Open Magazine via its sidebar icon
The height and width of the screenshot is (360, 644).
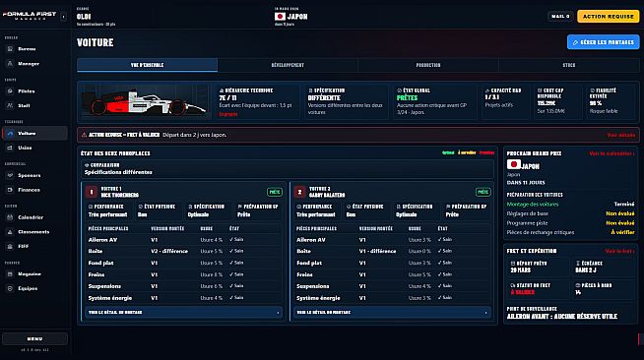(x=10, y=273)
